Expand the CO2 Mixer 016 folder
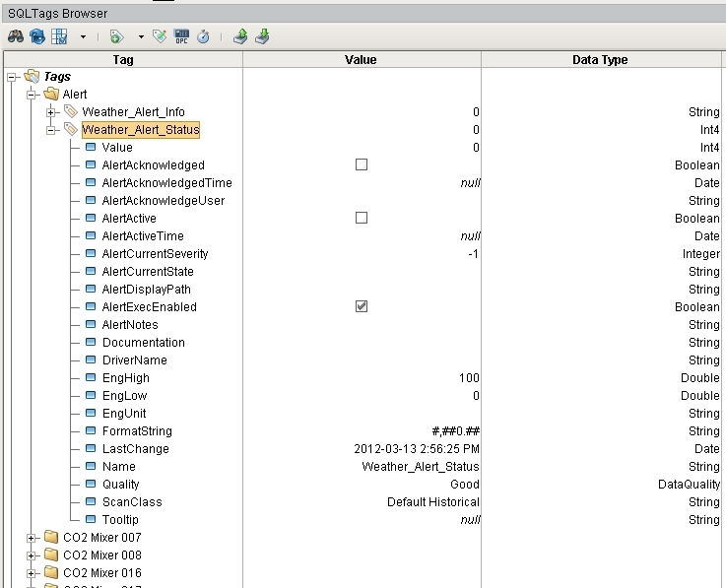This screenshot has width=726, height=588. (x=31, y=573)
